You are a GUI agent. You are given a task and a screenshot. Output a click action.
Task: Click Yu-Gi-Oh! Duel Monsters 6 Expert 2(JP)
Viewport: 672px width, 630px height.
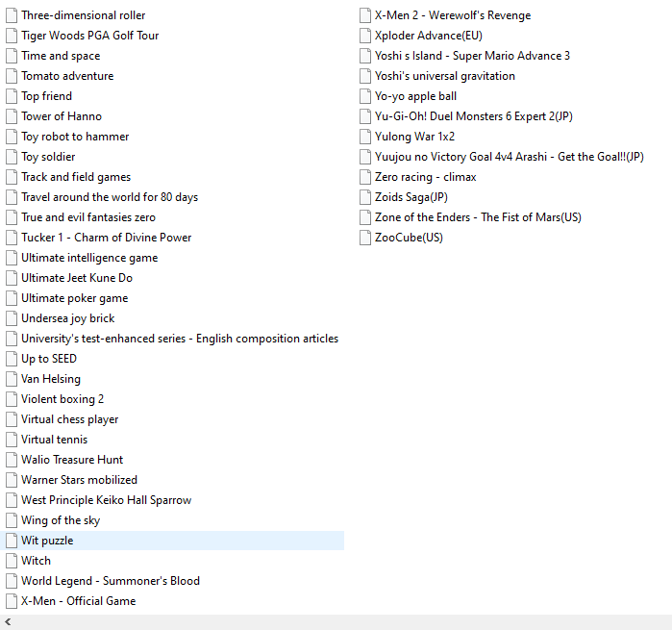click(x=473, y=116)
